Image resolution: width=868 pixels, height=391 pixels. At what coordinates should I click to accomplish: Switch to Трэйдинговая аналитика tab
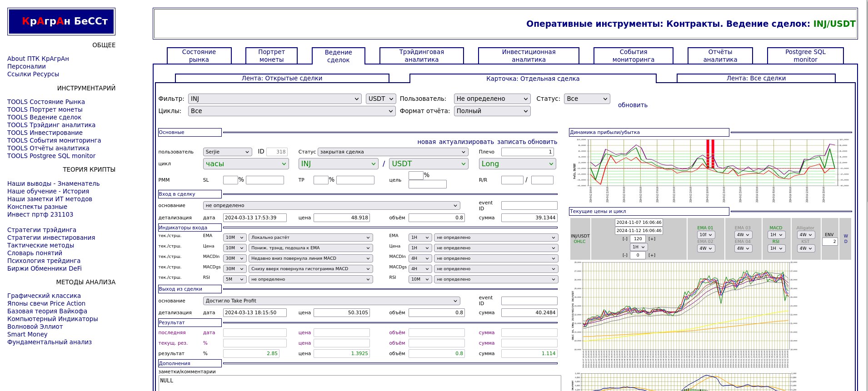point(421,56)
